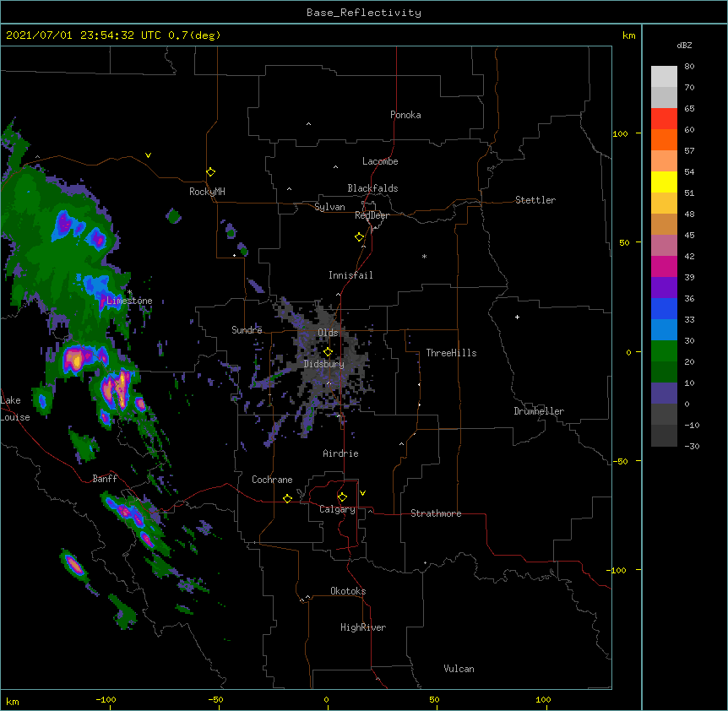Select the yellow 54-51 dBZ legend swatch
Viewport: 728px width, 711px height.
[664, 182]
